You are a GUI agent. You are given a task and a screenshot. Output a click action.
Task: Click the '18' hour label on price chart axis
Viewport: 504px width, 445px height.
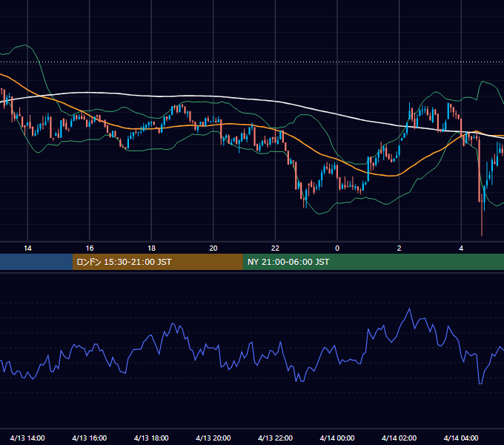[x=151, y=248]
